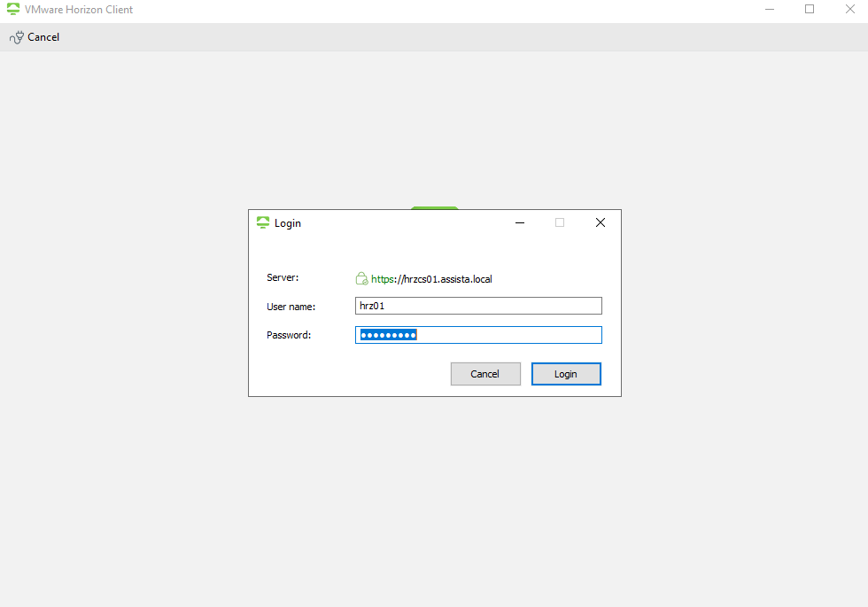Click the disabled maximize box of Login dialog
This screenshot has width=868, height=607.
(x=560, y=222)
